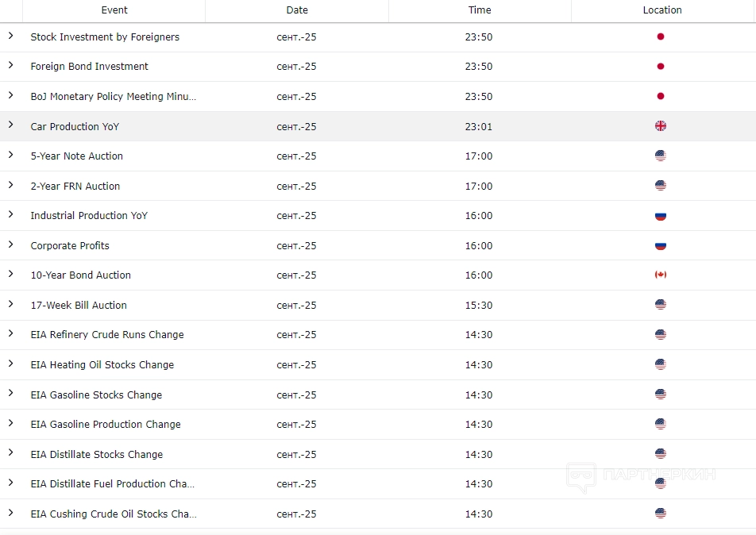Expand the Car Production YoY row
Image resolution: width=756 pixels, height=535 pixels.
[11, 125]
